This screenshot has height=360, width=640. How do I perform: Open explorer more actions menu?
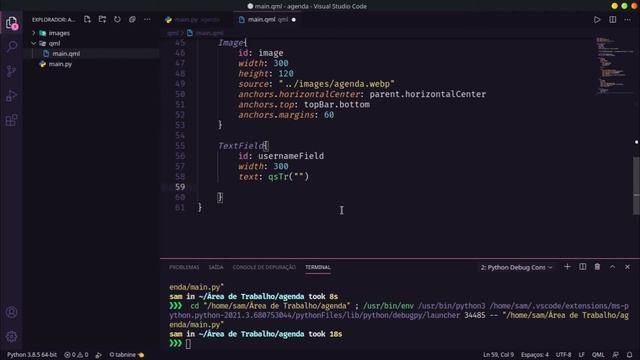[x=147, y=19]
